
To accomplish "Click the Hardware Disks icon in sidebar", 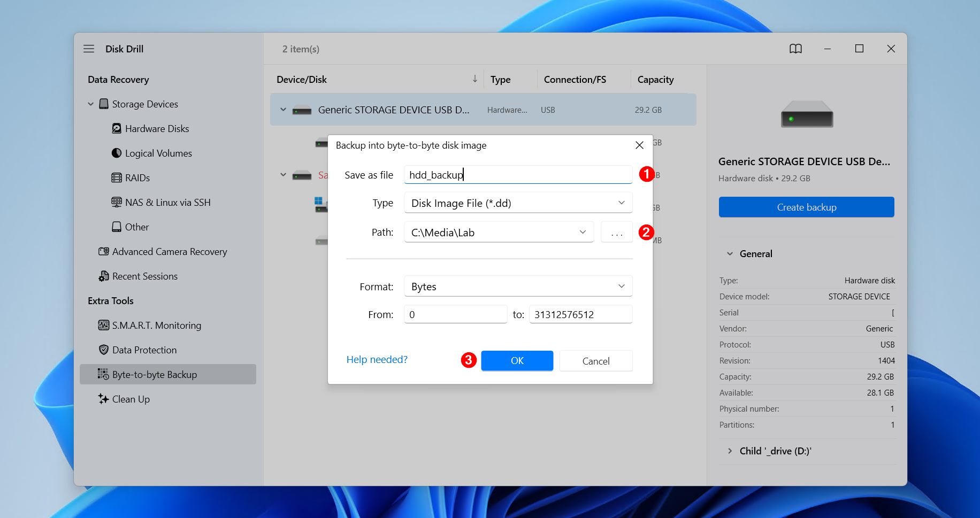I will [x=116, y=129].
